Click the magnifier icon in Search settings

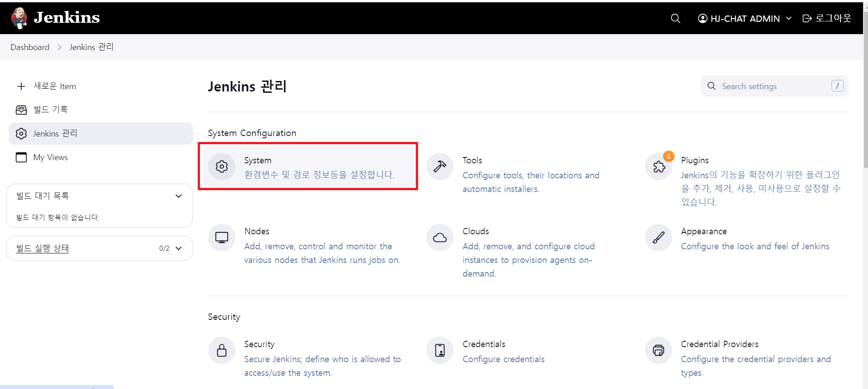pos(712,86)
